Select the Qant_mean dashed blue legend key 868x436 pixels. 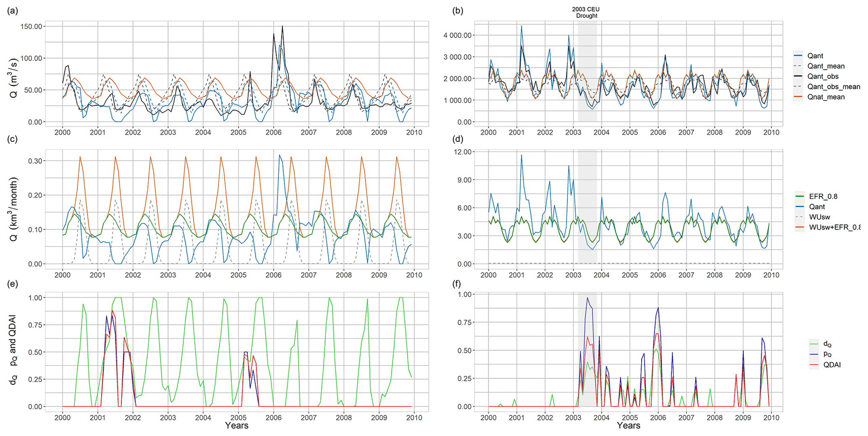(x=798, y=66)
